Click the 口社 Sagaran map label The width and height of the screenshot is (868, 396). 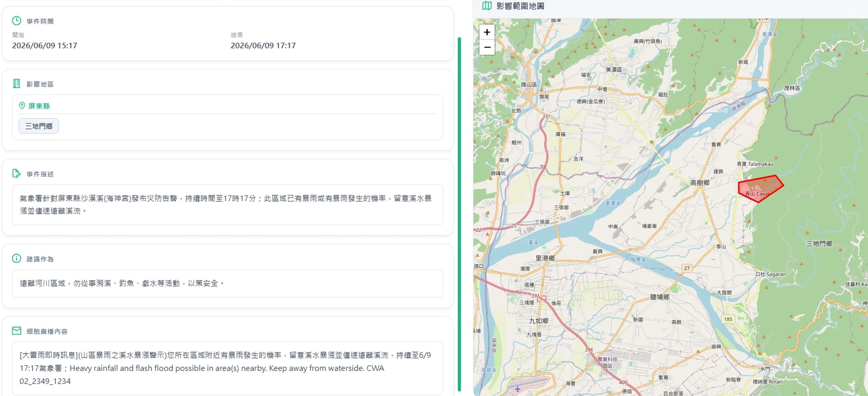(770, 274)
